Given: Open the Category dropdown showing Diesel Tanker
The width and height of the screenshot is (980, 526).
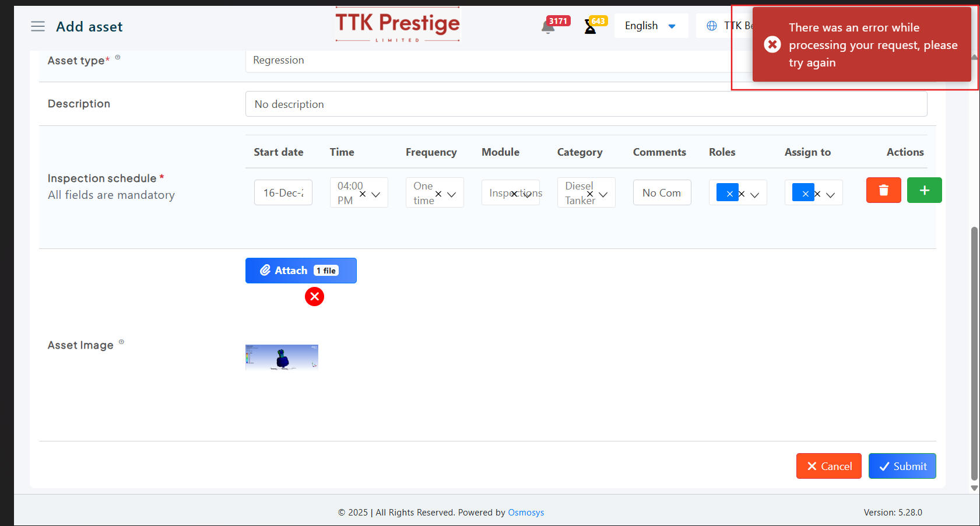Looking at the screenshot, I should coord(603,194).
